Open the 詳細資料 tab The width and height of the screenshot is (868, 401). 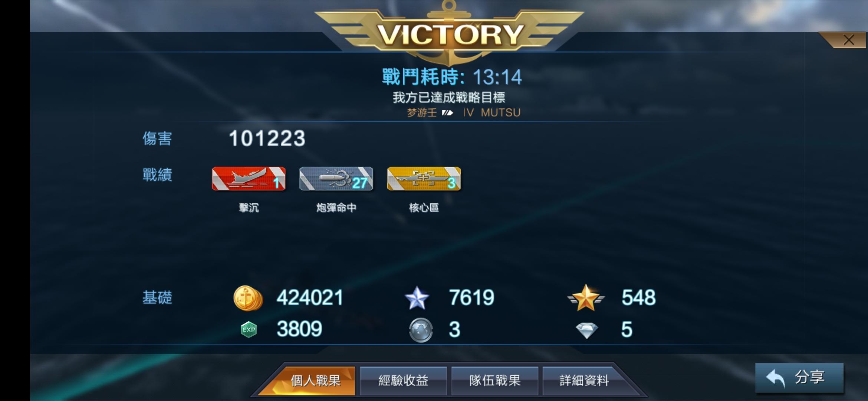584,381
